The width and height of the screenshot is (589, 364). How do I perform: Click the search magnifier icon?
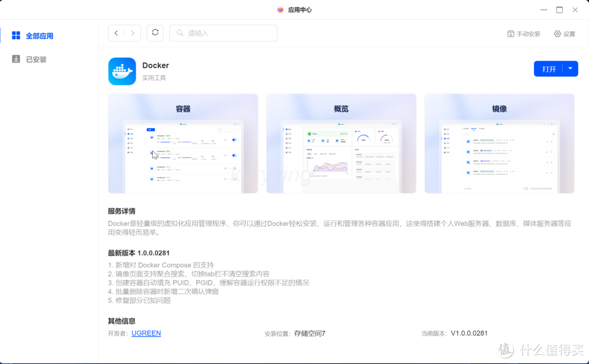pos(179,33)
